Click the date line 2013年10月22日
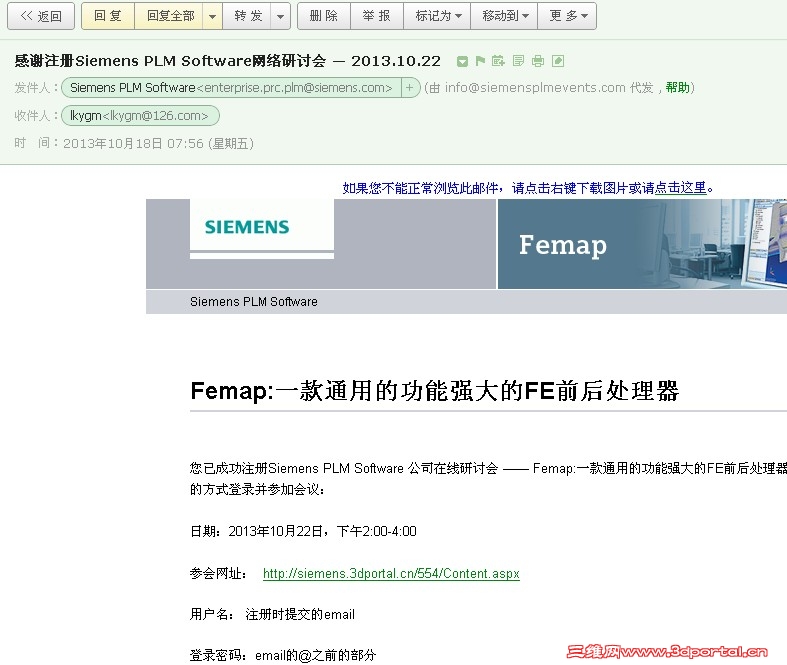Viewport: 787px width, 665px height. click(303, 531)
